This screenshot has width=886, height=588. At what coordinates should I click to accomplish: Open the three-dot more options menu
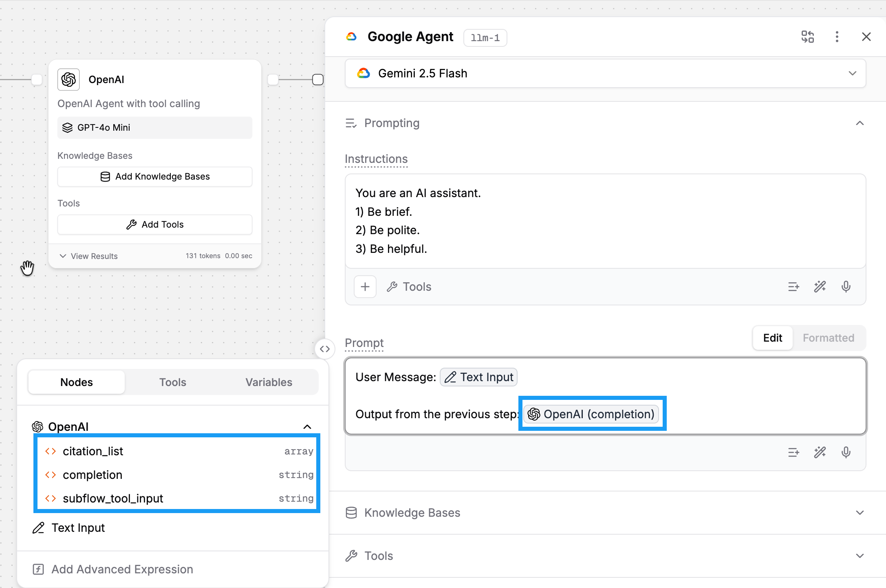point(837,37)
